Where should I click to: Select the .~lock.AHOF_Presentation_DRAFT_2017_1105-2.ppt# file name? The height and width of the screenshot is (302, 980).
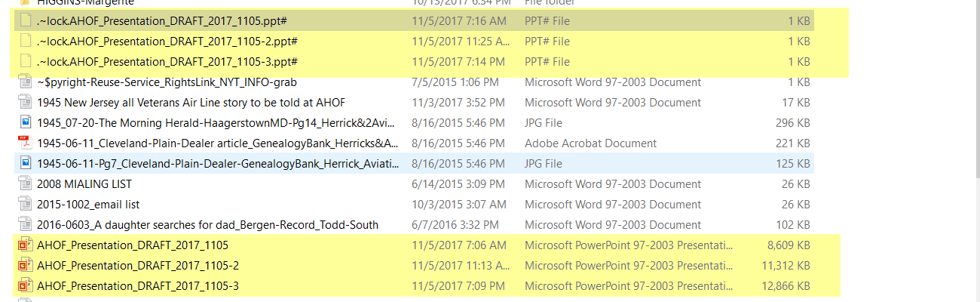tap(167, 41)
